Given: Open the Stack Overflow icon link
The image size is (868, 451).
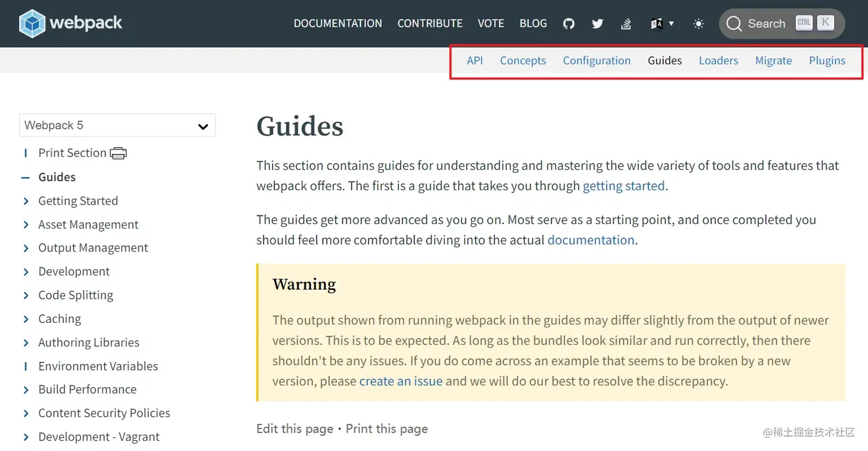Looking at the screenshot, I should pyautogui.click(x=626, y=24).
